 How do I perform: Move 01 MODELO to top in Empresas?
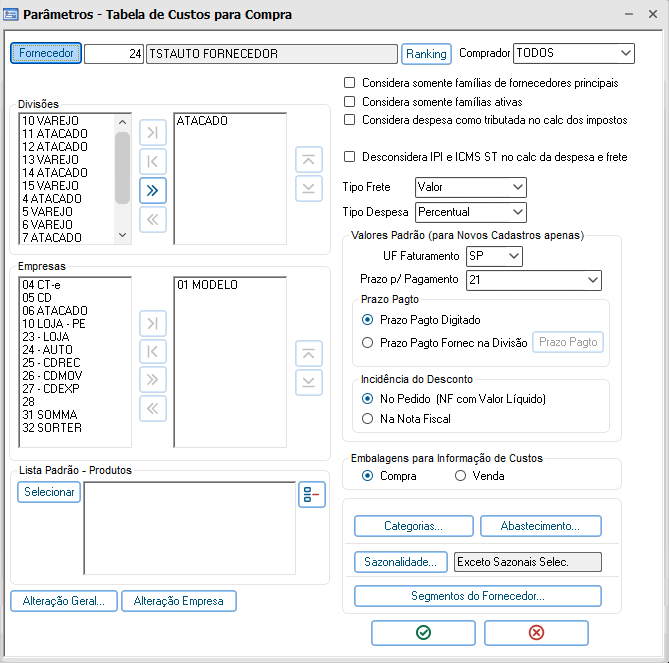pyautogui.click(x=308, y=354)
